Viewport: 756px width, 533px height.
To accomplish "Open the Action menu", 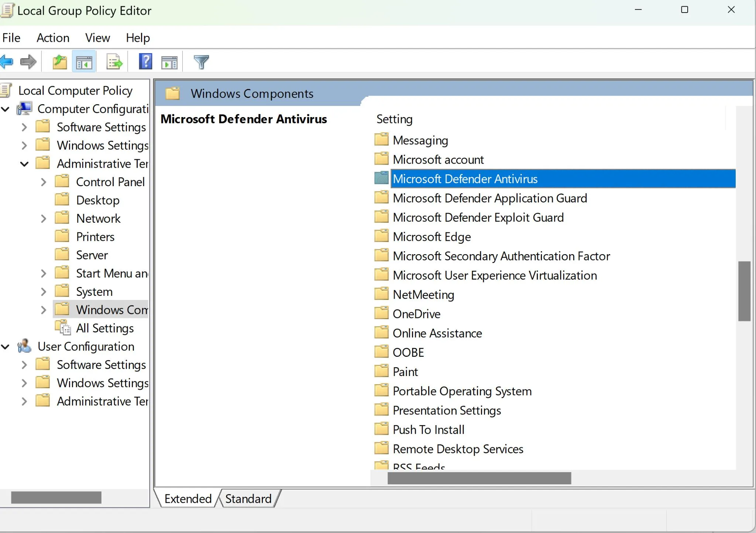I will pos(52,38).
